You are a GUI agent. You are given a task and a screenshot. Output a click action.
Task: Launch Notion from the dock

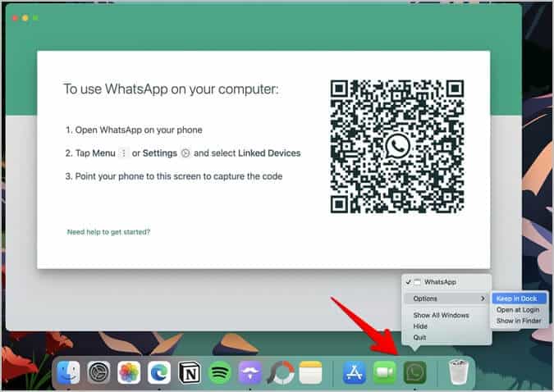point(190,372)
